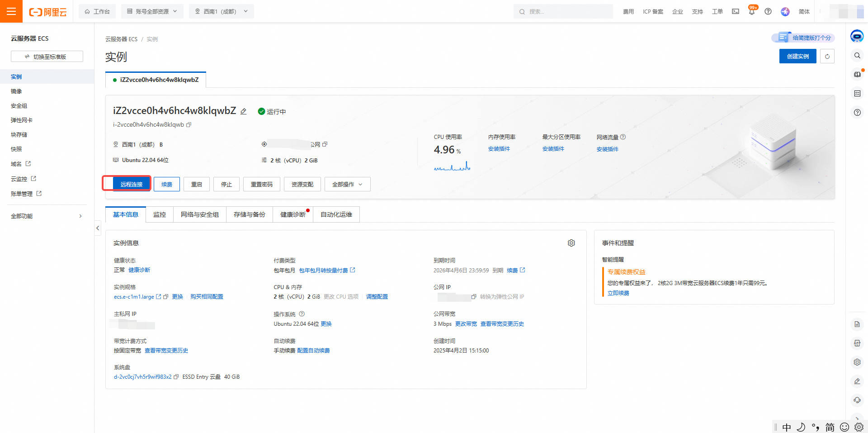Open the robot chat assistant
Viewport: 868px width, 433px height.
point(857,36)
